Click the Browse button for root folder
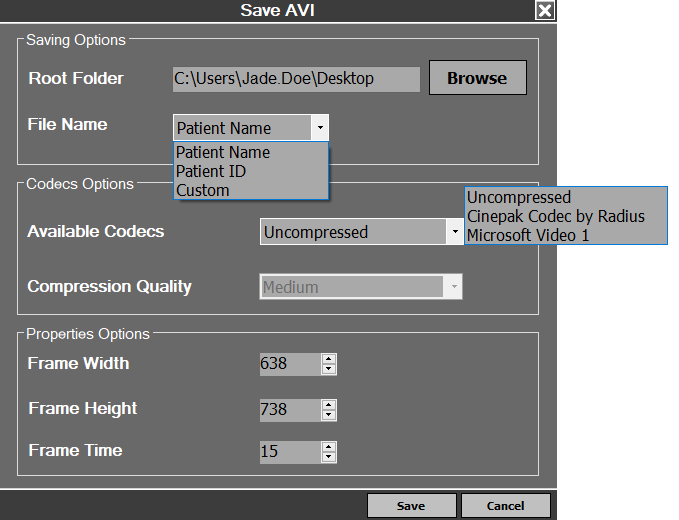 coord(477,78)
